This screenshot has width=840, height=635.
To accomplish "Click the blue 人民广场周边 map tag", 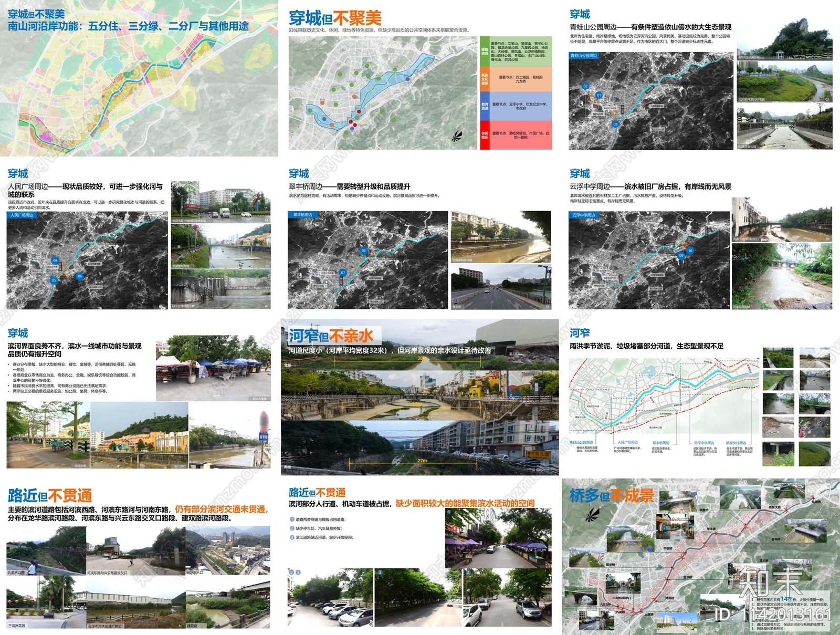I will coord(22,215).
